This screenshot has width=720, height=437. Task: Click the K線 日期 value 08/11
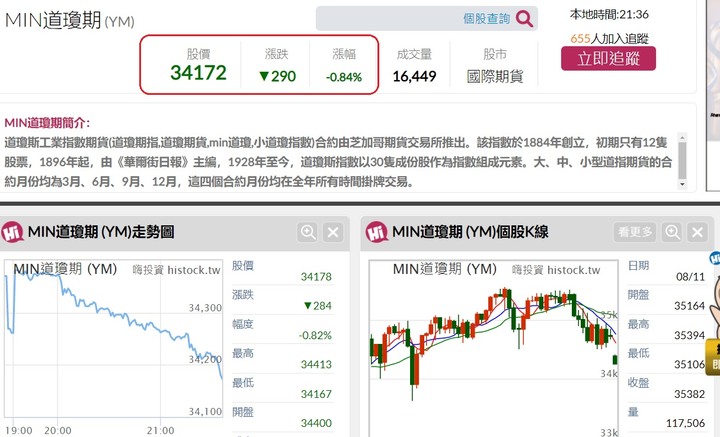click(x=690, y=277)
